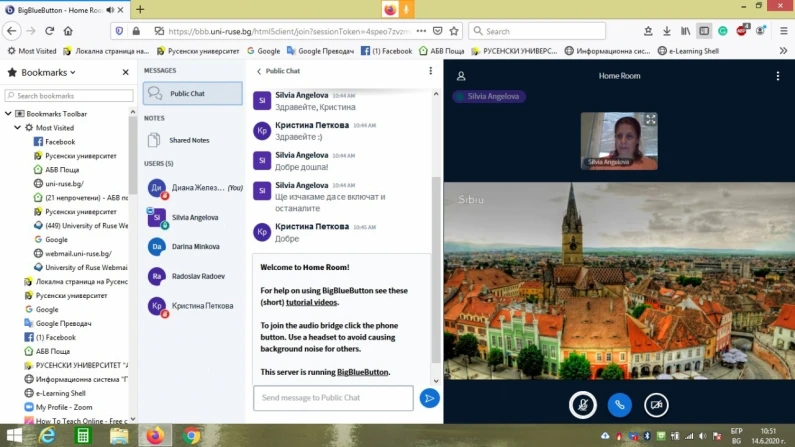Click Silvia Angelova webcam thumbnail
The image size is (795, 447).
[619, 141]
